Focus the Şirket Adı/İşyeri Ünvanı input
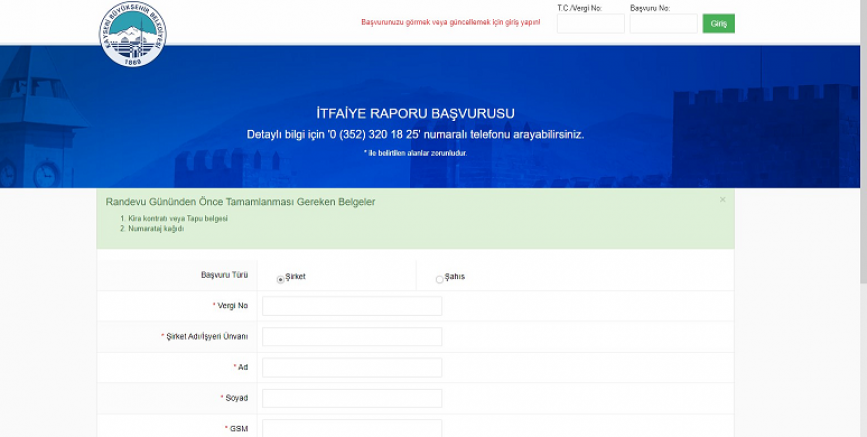867x437 pixels. point(351,336)
